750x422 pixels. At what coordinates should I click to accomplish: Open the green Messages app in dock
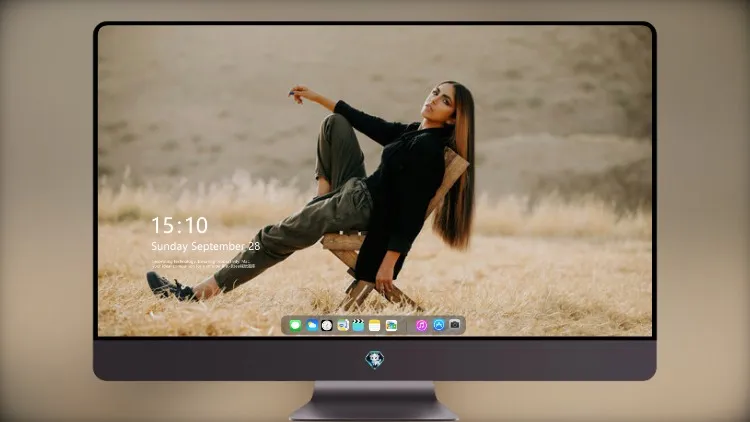(295, 325)
